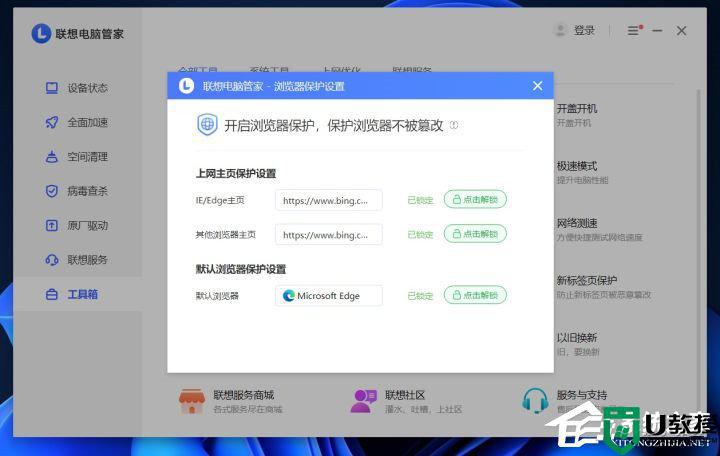Viewport: 720px width, 456px height.
Task: Click 已锁定 status next to 默认浏览器
Action: coord(421,296)
